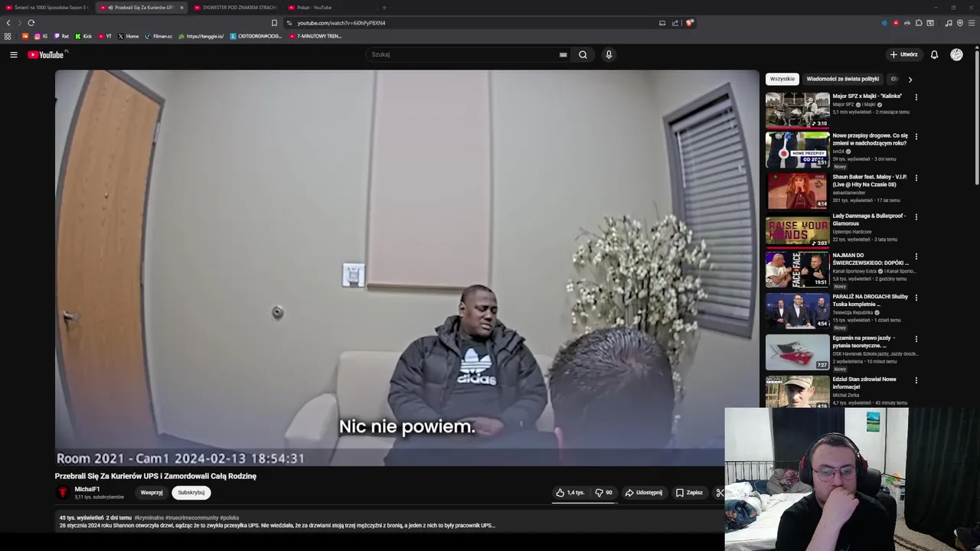980x551 pixels.
Task: Options menu for Edziu! Stan zdrowia video
Action: point(916,380)
